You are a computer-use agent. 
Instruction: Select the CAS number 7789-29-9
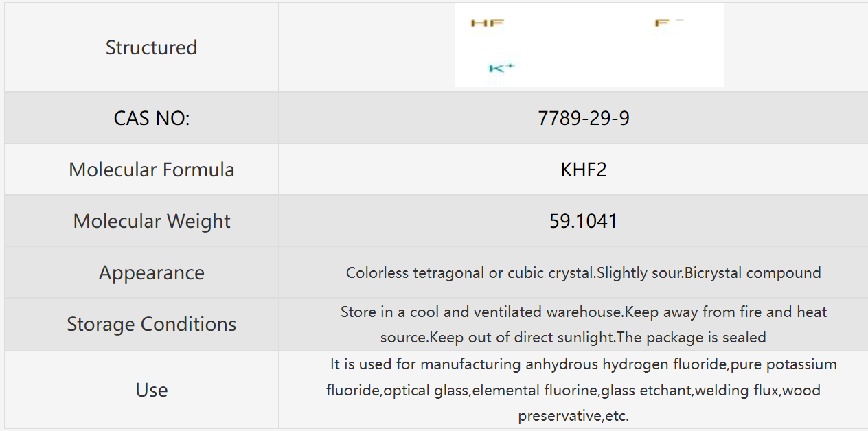pyautogui.click(x=583, y=118)
